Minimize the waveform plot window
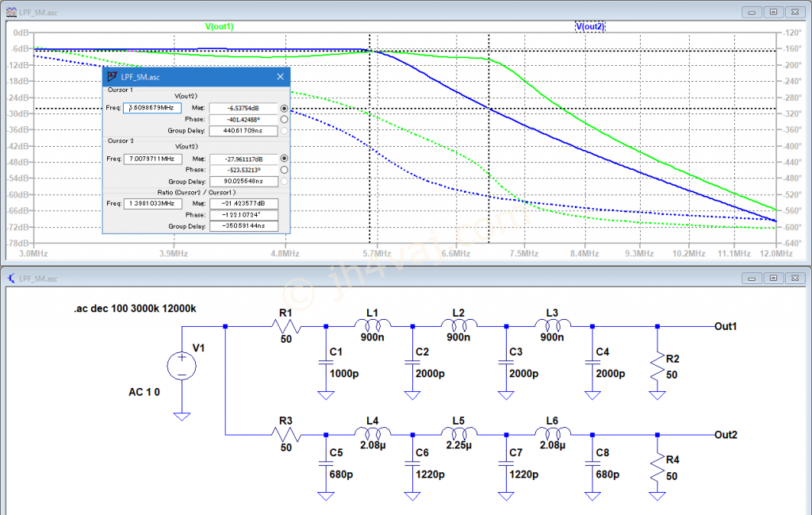This screenshot has height=515, width=812. [752, 12]
